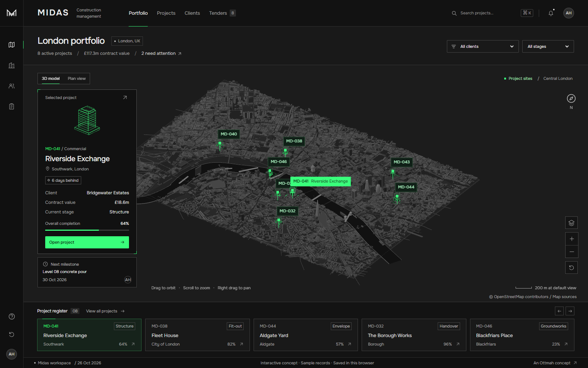Viewport: 588px width, 368px height.
Task: Open the Aldgate Yard project card
Action: click(306, 335)
